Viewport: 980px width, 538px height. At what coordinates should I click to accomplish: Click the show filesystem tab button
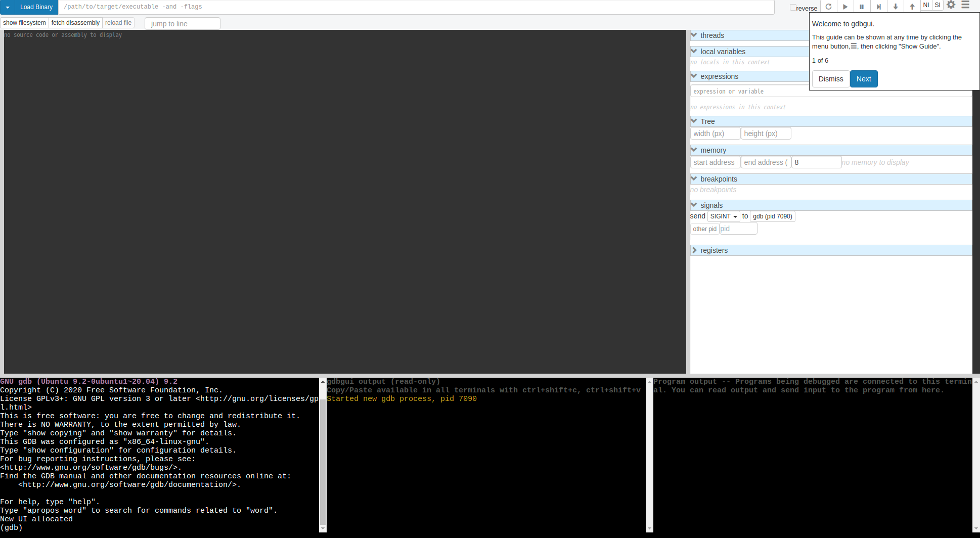point(24,22)
